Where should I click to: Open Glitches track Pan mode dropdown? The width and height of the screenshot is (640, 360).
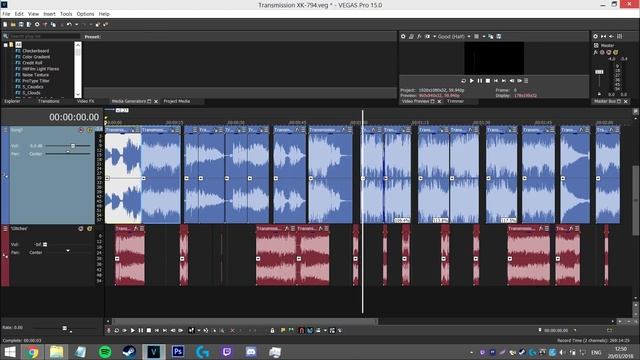(68, 251)
